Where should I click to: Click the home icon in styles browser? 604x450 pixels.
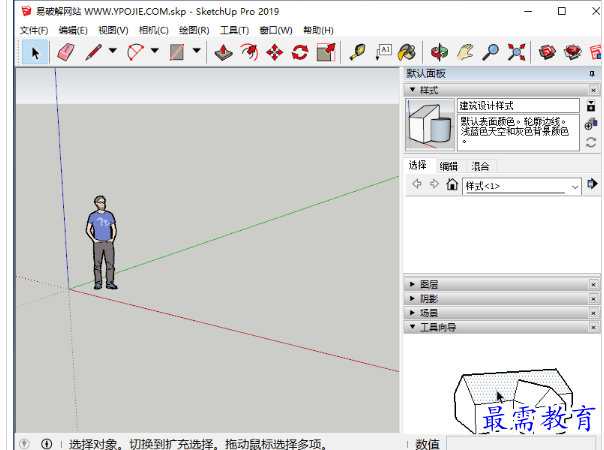(452, 184)
